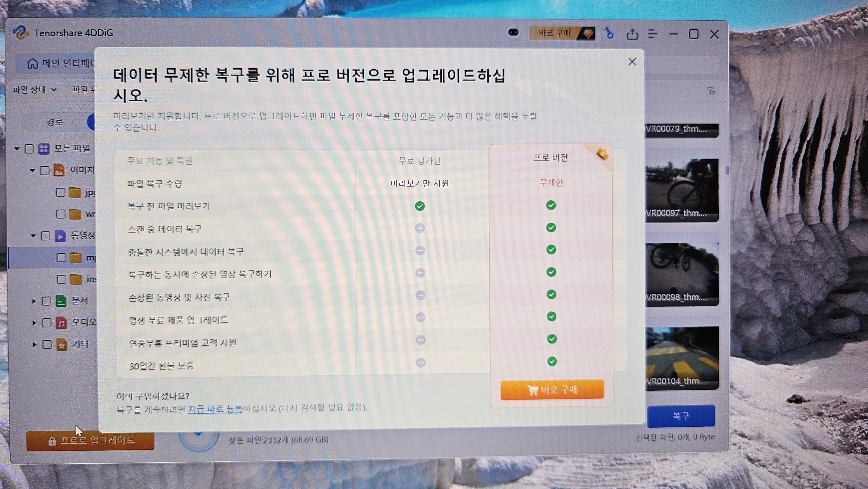Click the 지금 바로 등록 link

click(x=215, y=409)
